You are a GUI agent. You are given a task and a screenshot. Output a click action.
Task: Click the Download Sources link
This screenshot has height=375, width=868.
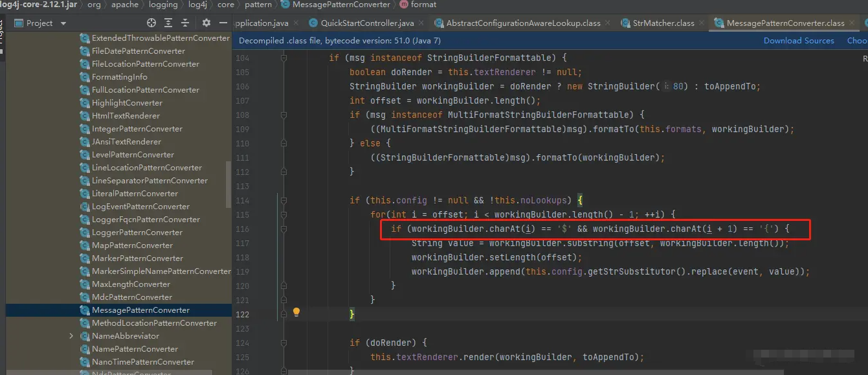click(799, 40)
